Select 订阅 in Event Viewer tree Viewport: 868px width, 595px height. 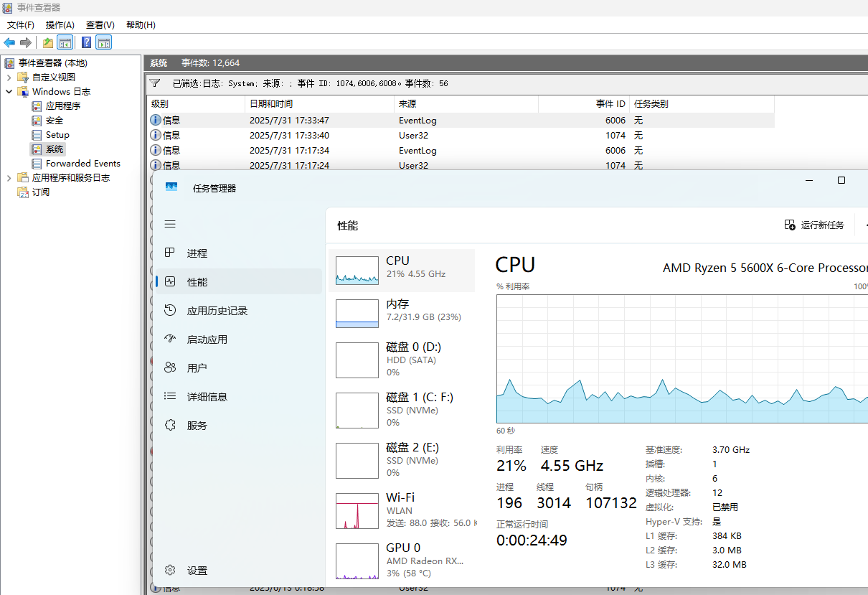click(41, 192)
